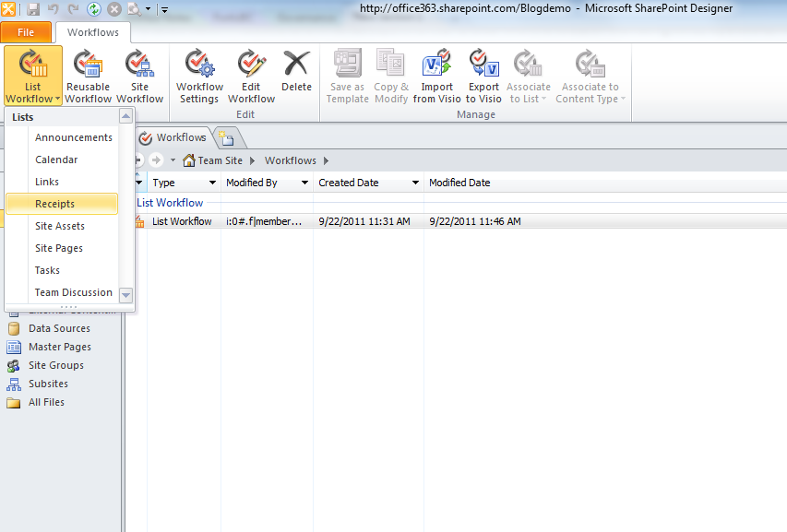This screenshot has height=532, width=787.
Task: Open the preview browser dropdown arrow
Action: tap(148, 9)
